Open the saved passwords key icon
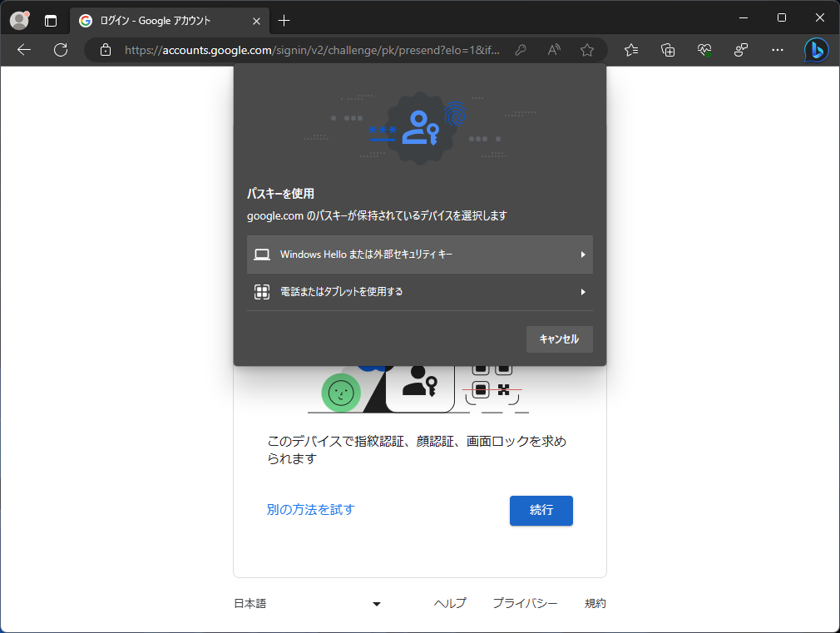The height and width of the screenshot is (633, 840). [x=521, y=50]
